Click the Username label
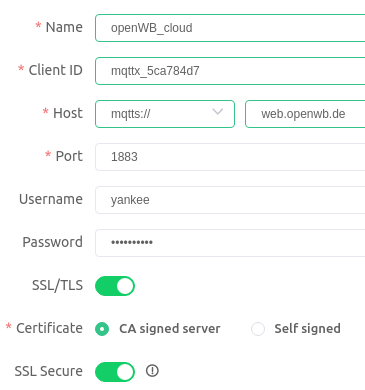365x390 pixels. point(51,199)
